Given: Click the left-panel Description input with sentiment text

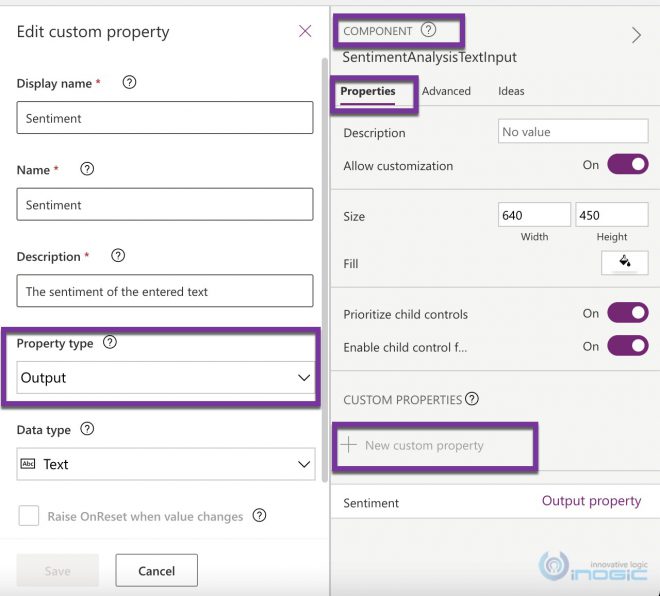Looking at the screenshot, I should (165, 291).
